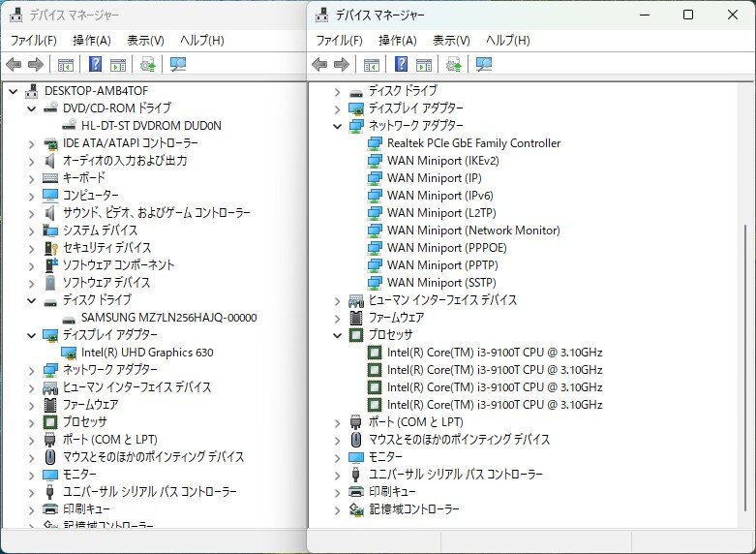Open ファイル(F) menu in right window
This screenshot has height=554, width=756.
tap(340, 40)
